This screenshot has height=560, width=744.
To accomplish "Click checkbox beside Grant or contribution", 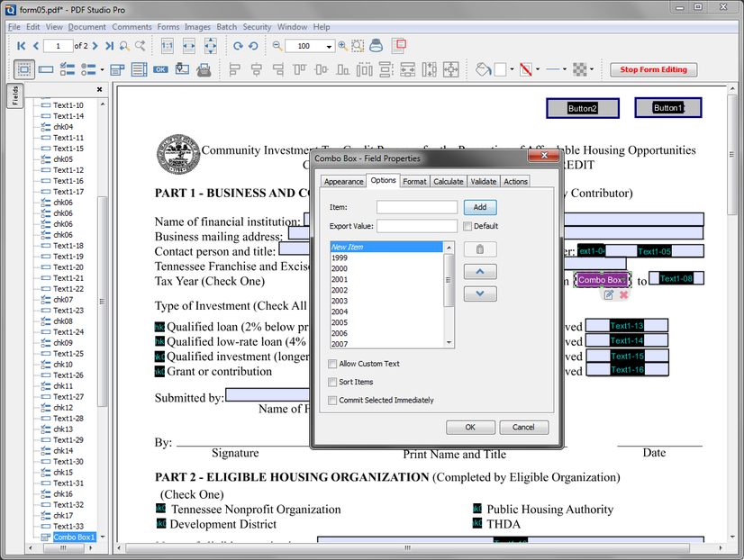I will coord(159,371).
